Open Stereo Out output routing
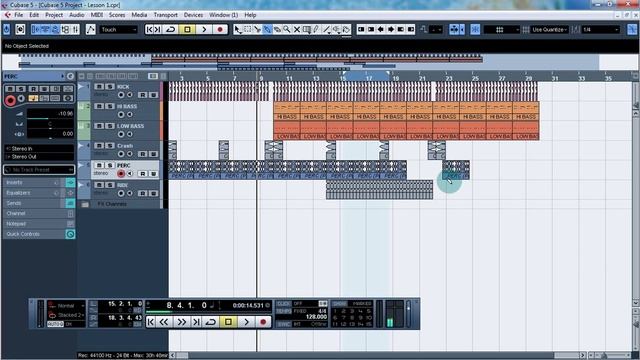This screenshot has height=360, width=640. [x=39, y=156]
